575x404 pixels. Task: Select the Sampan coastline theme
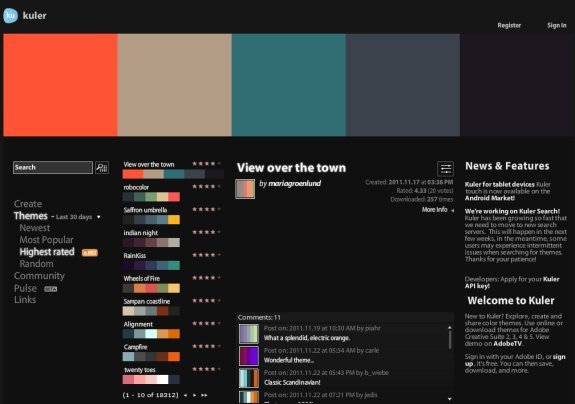point(147,301)
